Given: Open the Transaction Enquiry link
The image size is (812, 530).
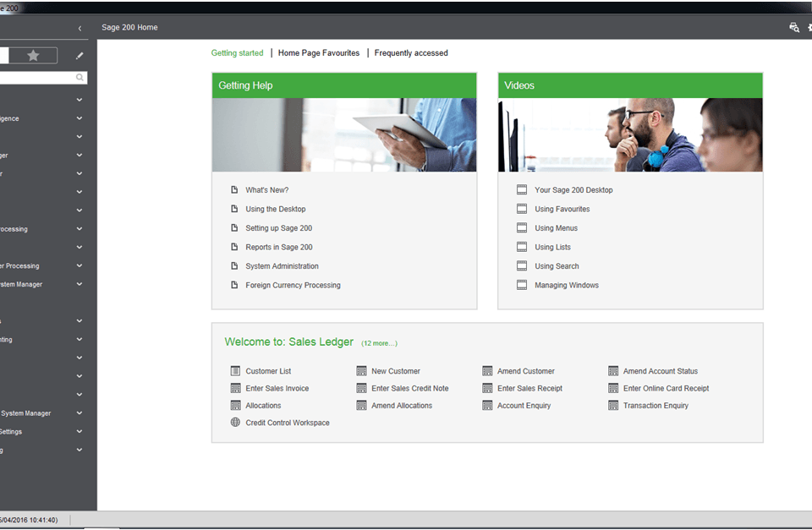Looking at the screenshot, I should point(656,406).
